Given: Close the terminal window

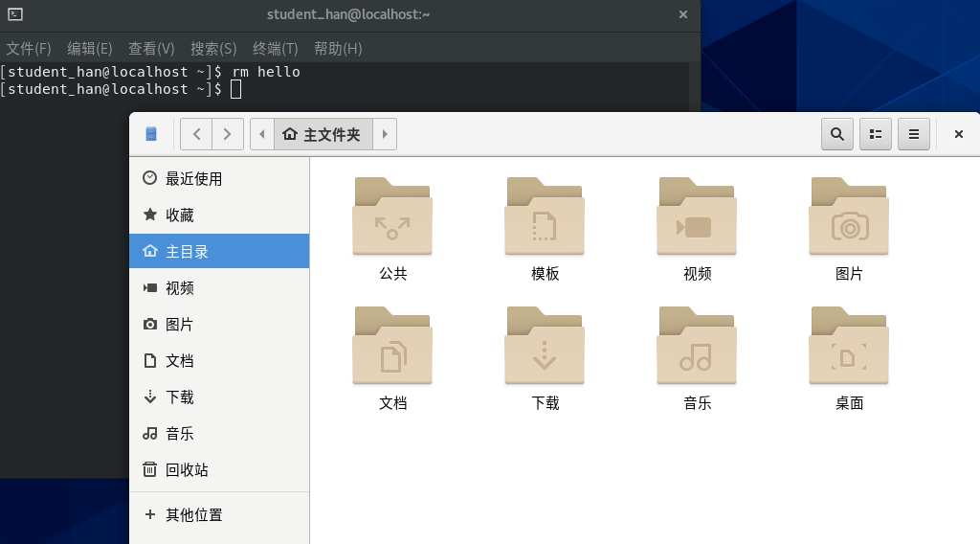Looking at the screenshot, I should coord(683,14).
